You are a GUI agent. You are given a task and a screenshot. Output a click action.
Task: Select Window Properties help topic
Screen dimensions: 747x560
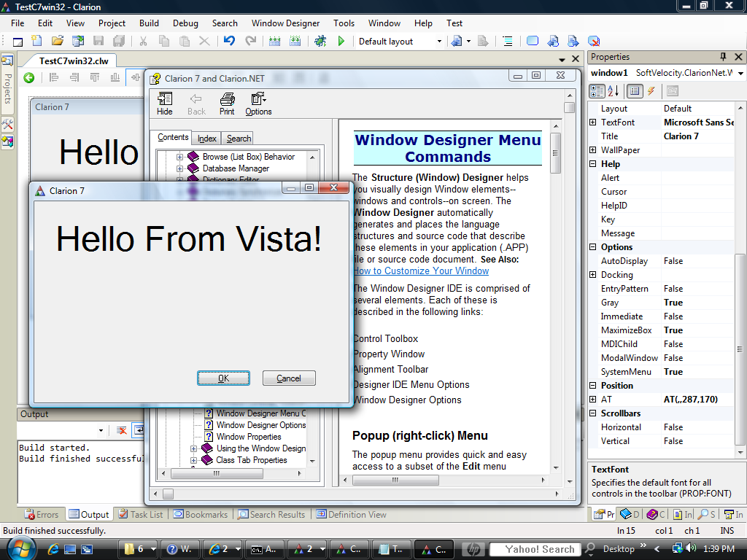pos(249,437)
